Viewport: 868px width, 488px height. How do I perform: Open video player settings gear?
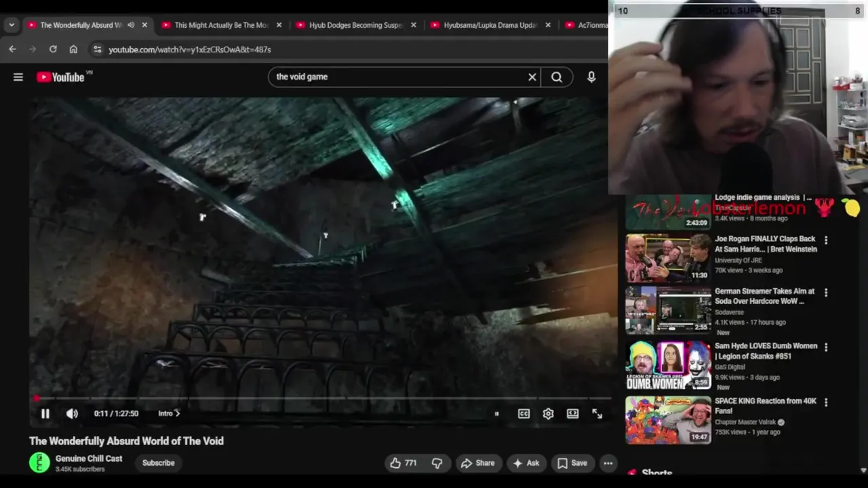(548, 413)
